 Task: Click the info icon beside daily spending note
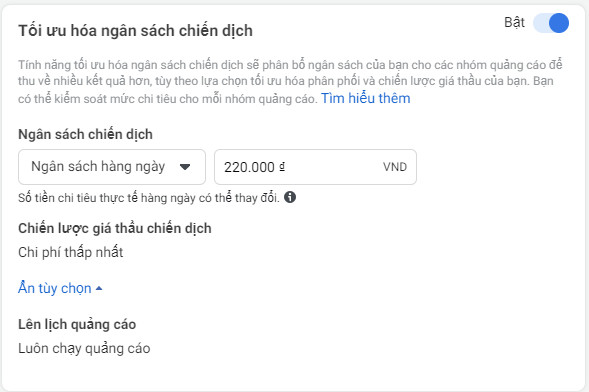[x=290, y=197]
